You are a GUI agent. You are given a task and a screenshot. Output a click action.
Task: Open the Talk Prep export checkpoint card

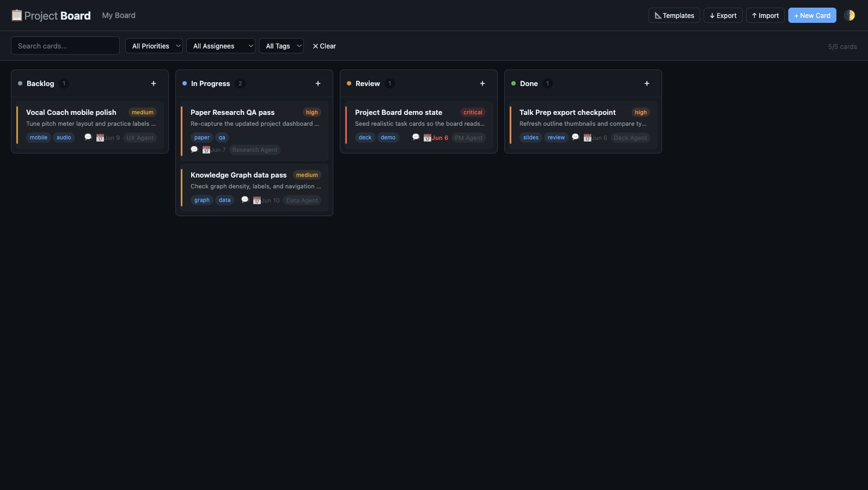(x=583, y=125)
